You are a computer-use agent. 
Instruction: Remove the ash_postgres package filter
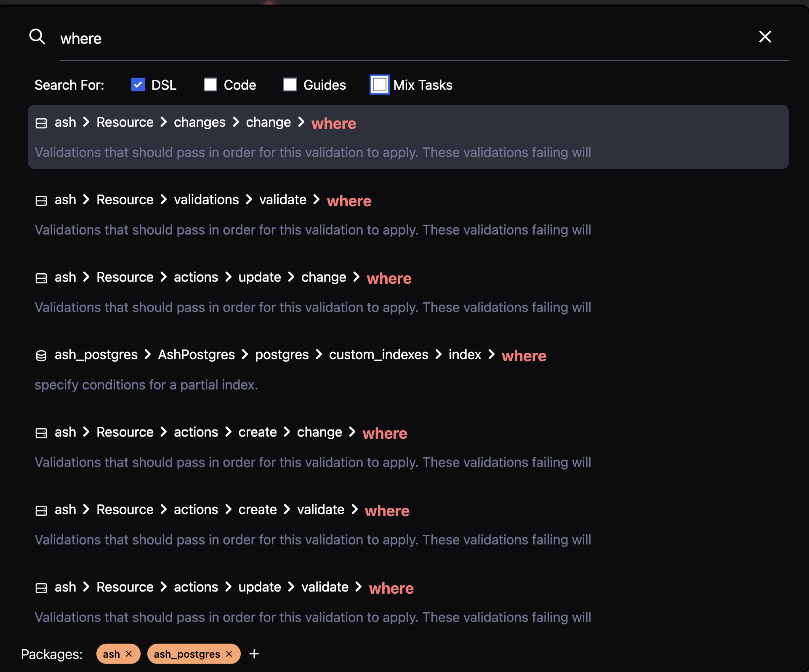(229, 654)
